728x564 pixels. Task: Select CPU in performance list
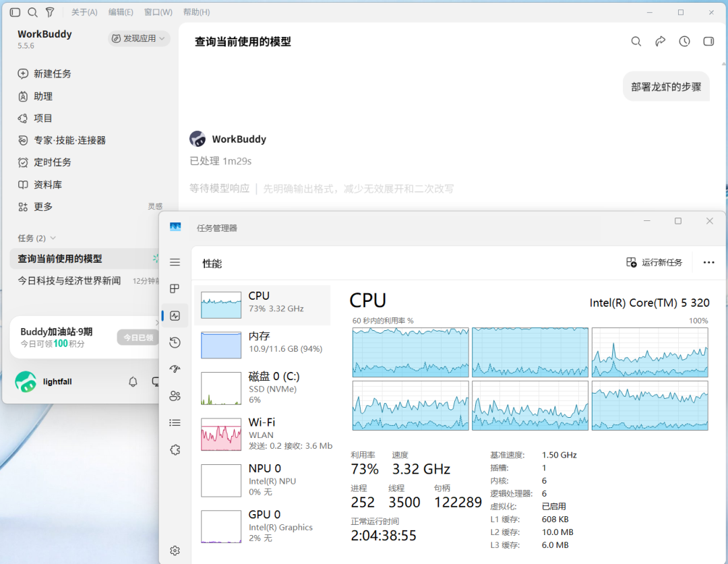point(262,305)
